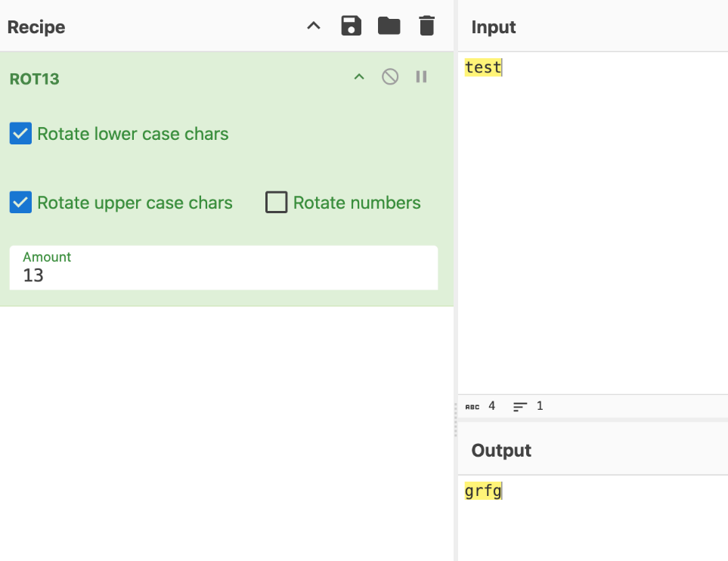Click the Input pane heading
This screenshot has width=728, height=561.
(494, 27)
